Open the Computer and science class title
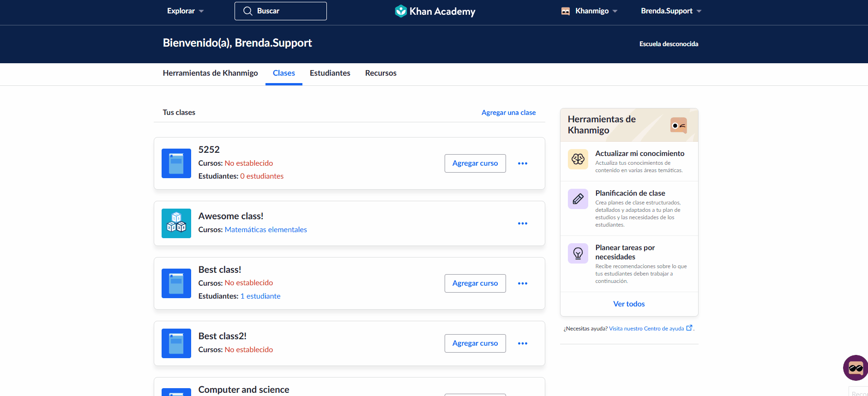This screenshot has height=396, width=868. click(x=244, y=390)
